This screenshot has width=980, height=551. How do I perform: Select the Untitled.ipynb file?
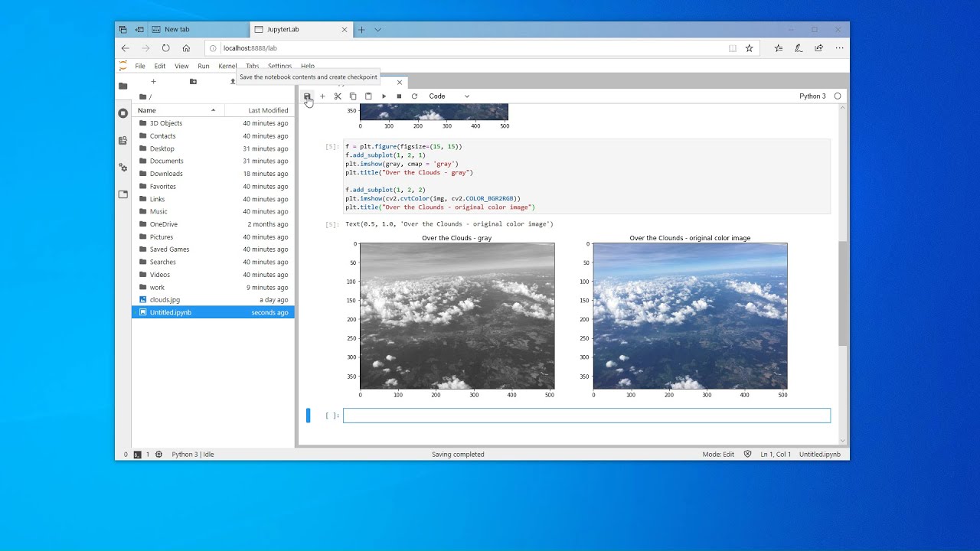213,312
